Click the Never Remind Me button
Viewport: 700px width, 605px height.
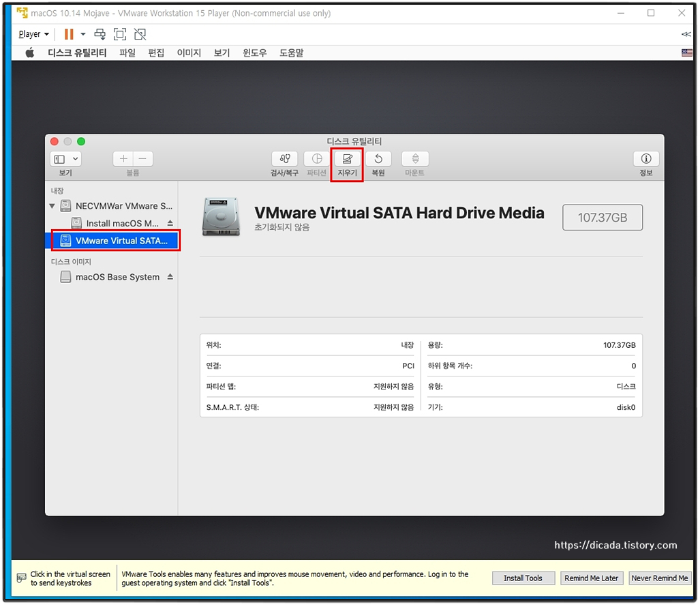coord(660,578)
